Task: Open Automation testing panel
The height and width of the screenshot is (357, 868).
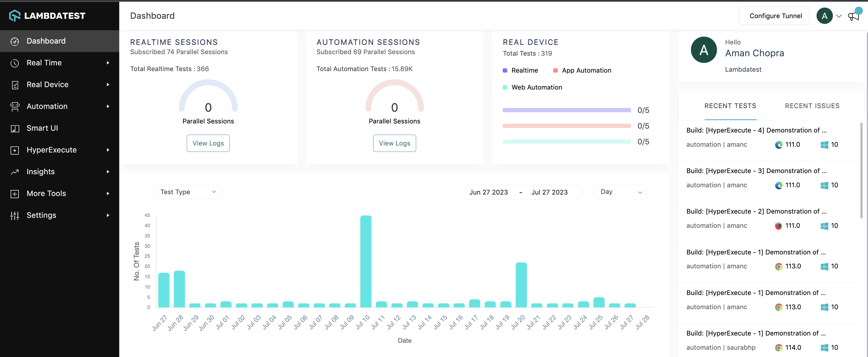Action: (60, 106)
